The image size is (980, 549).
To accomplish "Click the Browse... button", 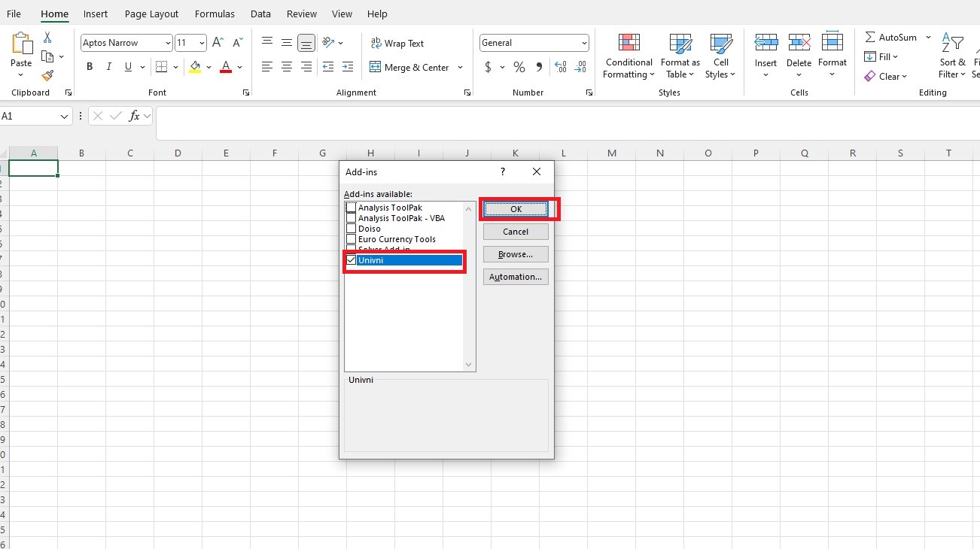I will (516, 254).
